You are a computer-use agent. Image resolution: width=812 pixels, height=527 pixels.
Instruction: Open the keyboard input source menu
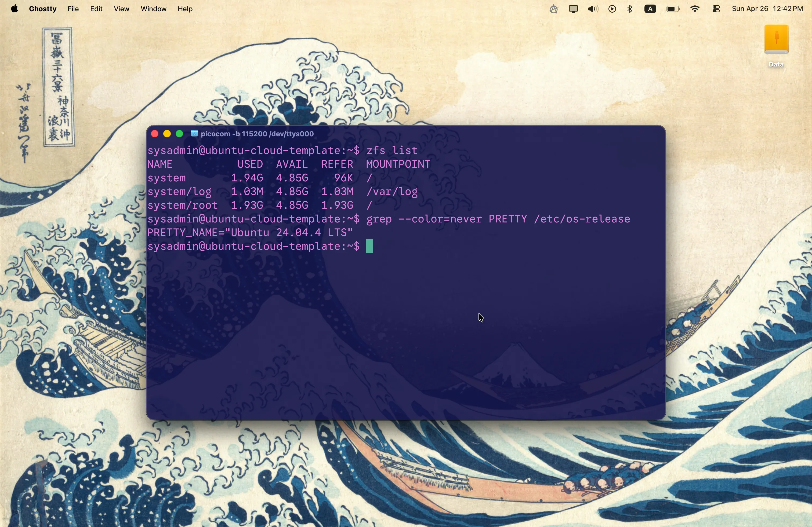point(650,9)
